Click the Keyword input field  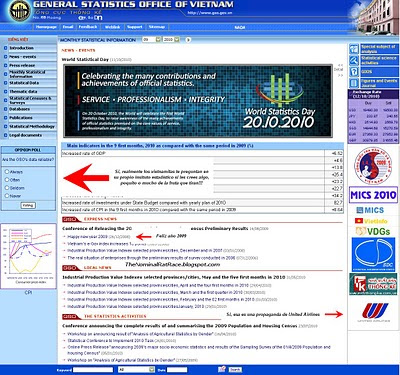point(93,369)
